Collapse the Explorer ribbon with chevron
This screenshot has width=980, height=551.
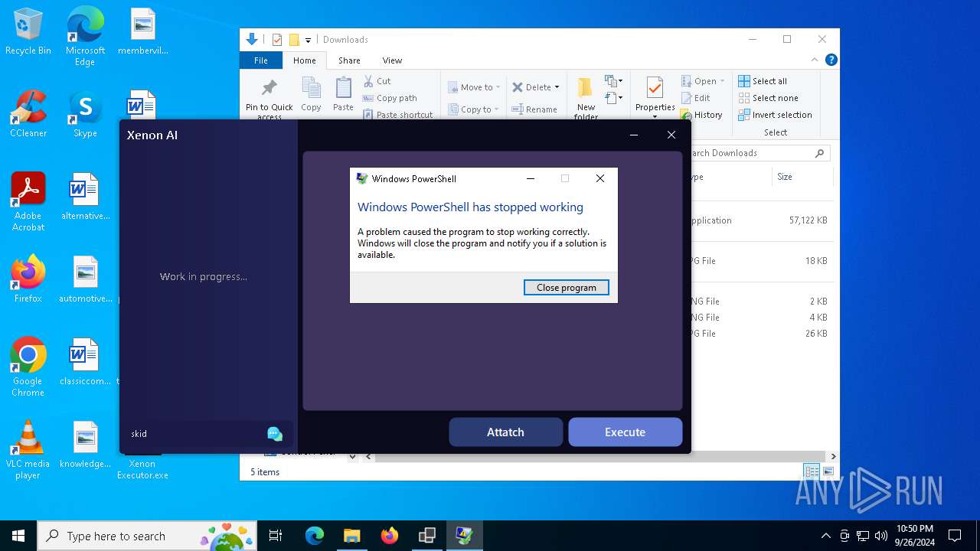pyautogui.click(x=815, y=60)
